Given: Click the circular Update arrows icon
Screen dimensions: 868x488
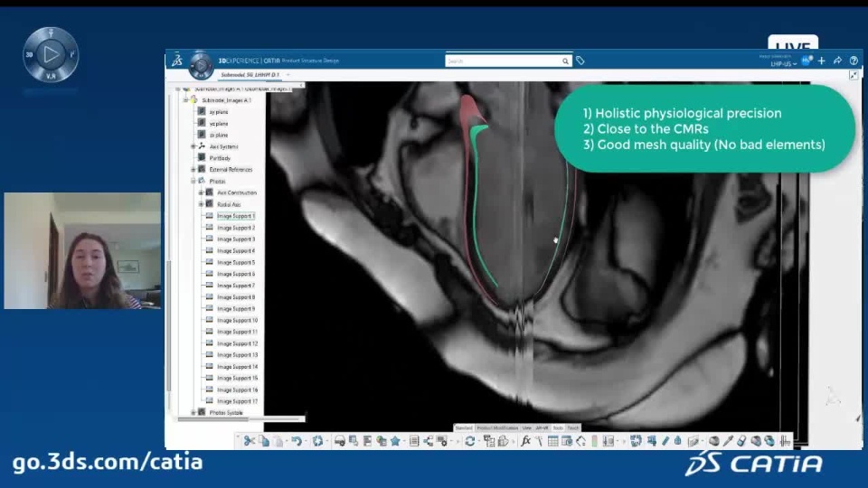Looking at the screenshot, I should pyautogui.click(x=470, y=441).
